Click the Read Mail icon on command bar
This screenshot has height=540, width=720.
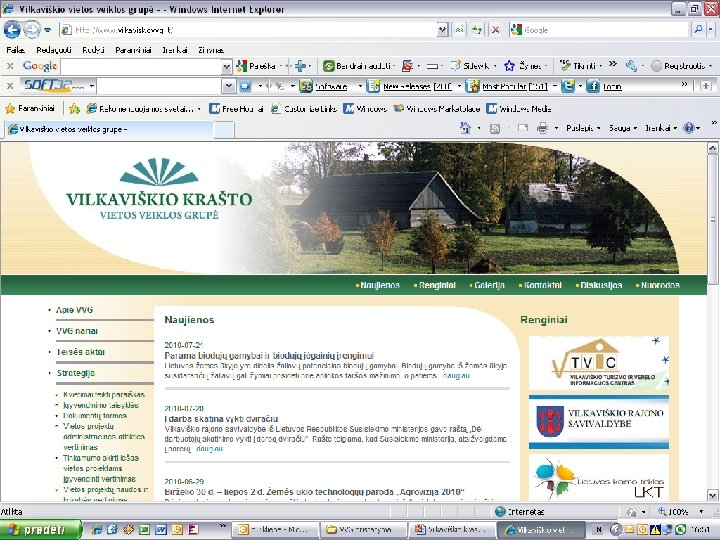(x=523, y=128)
